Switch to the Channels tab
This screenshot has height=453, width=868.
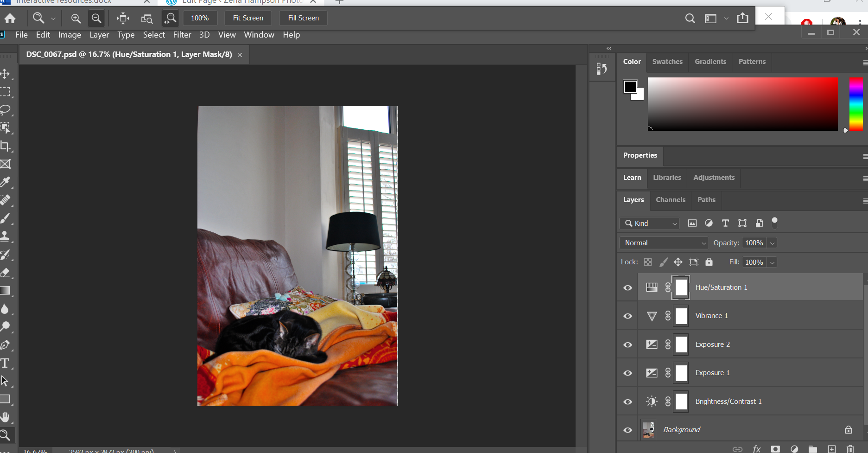(x=670, y=200)
